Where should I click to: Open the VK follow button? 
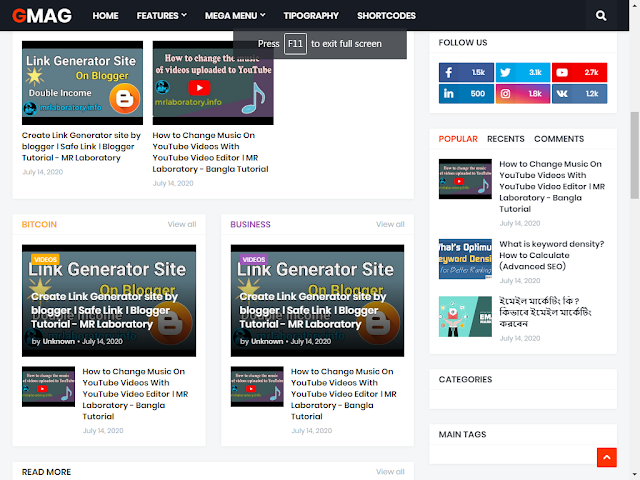point(579,93)
